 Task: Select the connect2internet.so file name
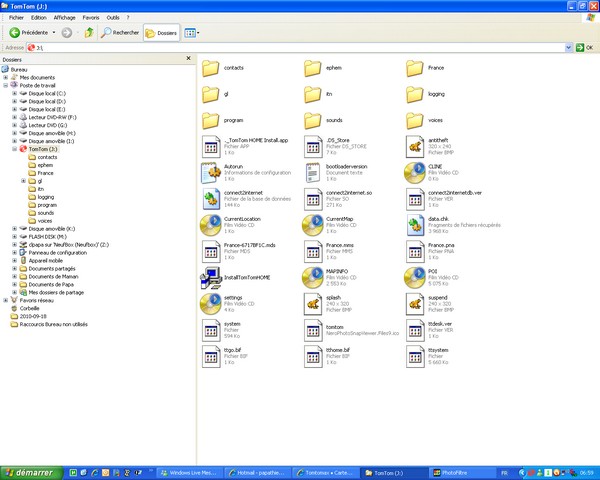pyautogui.click(x=349, y=193)
